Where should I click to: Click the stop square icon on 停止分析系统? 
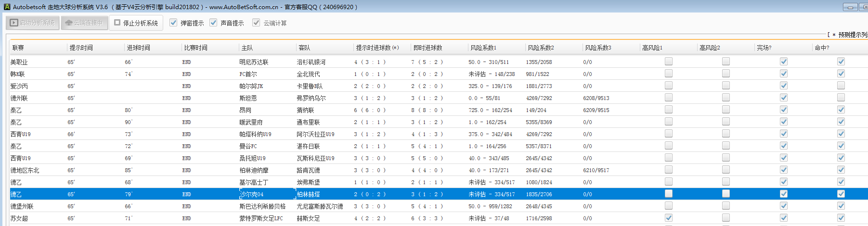pos(117,23)
